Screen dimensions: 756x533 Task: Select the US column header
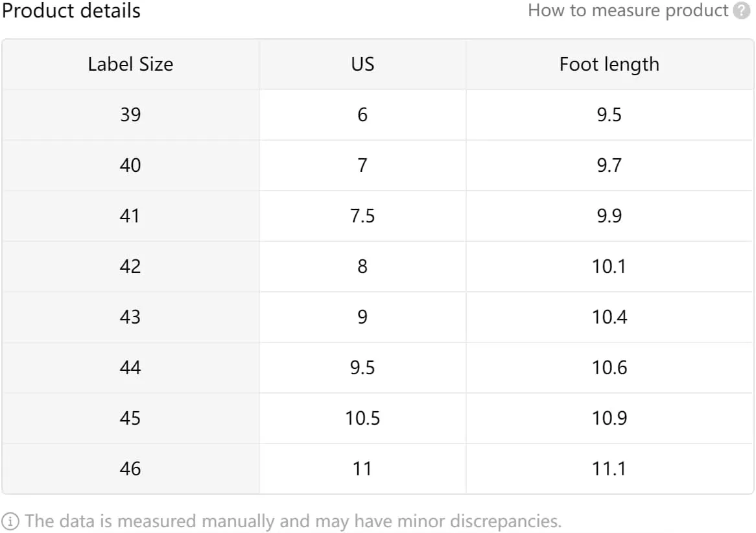point(362,64)
